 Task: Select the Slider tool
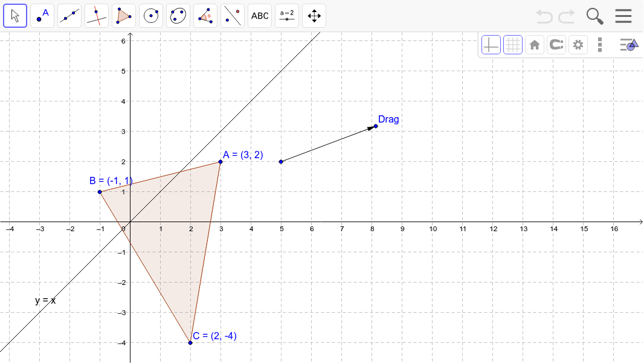286,16
